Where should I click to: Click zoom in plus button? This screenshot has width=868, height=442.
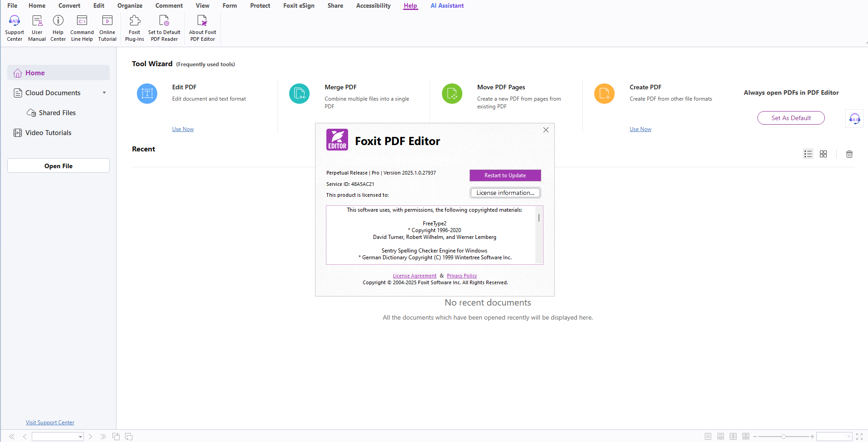point(812,437)
